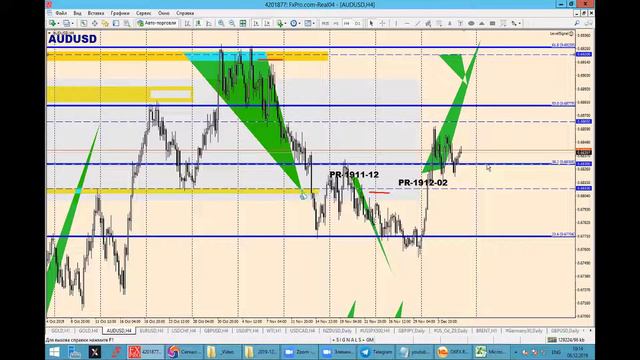The width and height of the screenshot is (640, 360).
Task: Switch to the GBPUSD,H4 chart tab
Action: (216, 331)
